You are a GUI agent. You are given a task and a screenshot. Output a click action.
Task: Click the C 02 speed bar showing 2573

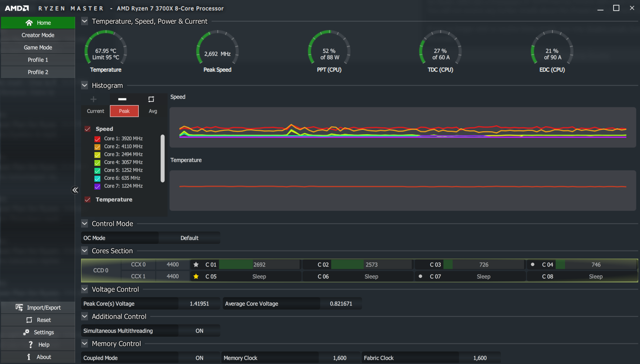[x=371, y=265]
